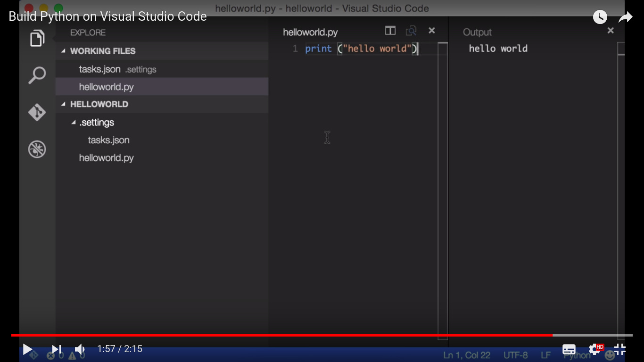
Task: Close the Output panel
Action: click(611, 31)
